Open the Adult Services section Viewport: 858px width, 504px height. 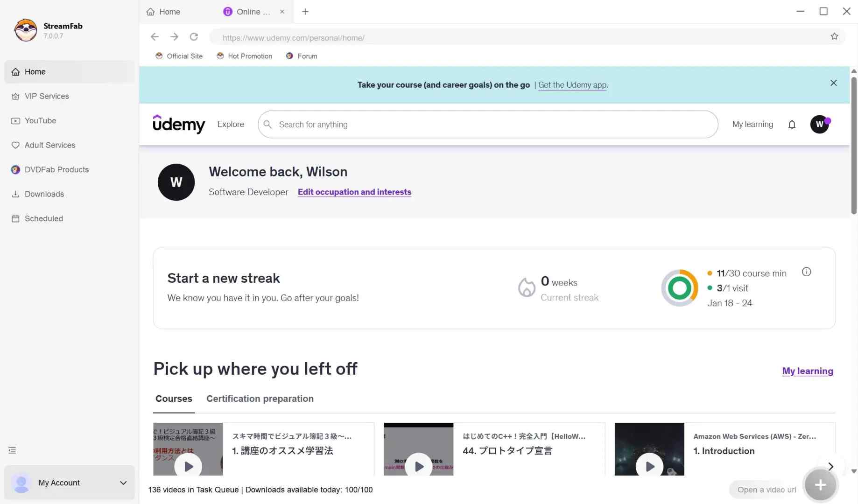point(50,145)
